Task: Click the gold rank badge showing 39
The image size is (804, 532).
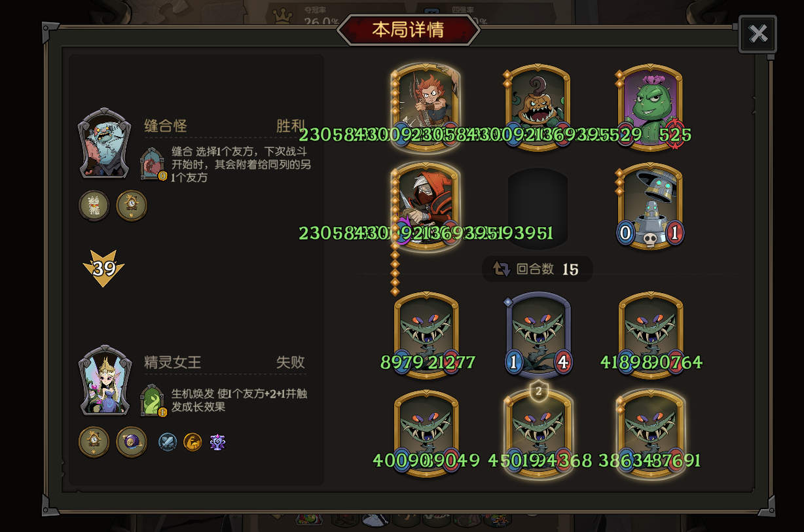Action: (103, 268)
